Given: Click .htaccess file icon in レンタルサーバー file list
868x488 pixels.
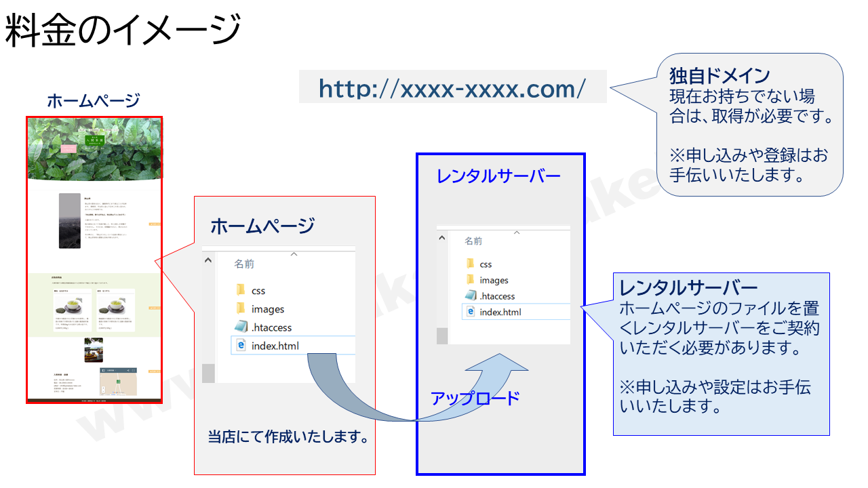Looking at the screenshot, I should click(470, 296).
